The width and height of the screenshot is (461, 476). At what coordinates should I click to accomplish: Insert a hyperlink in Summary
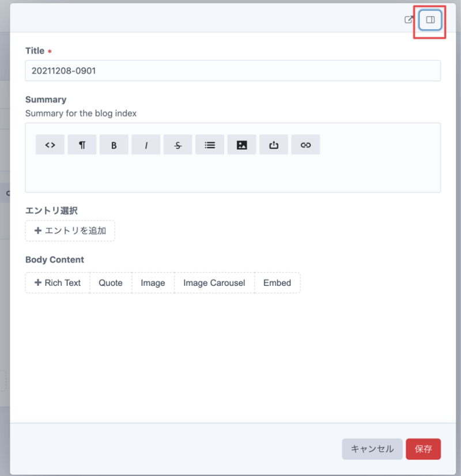(305, 145)
